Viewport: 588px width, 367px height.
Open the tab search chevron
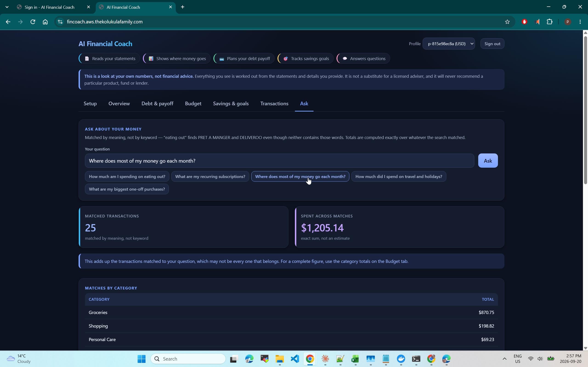tap(7, 7)
